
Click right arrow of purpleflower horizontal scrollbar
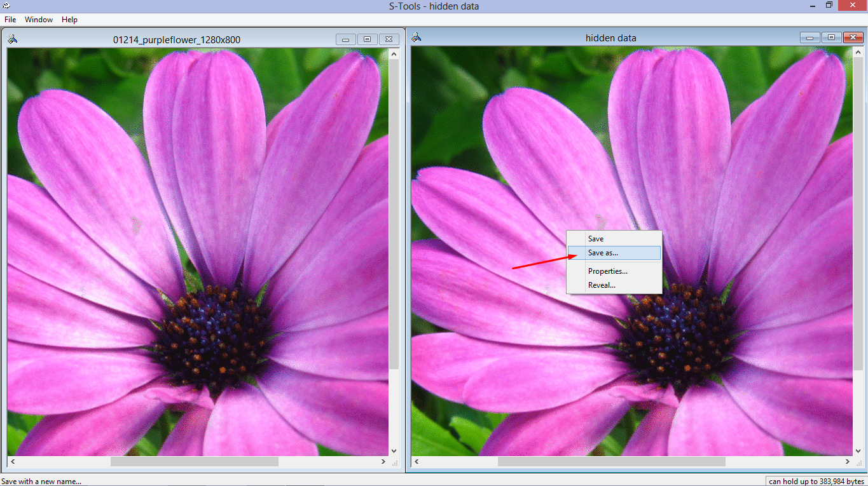point(383,462)
